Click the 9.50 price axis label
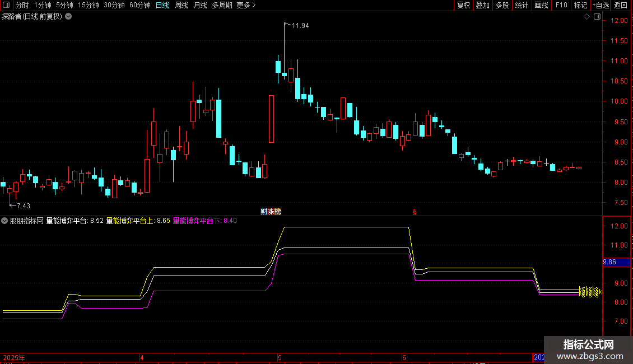The width and height of the screenshot is (633, 364). pos(621,122)
